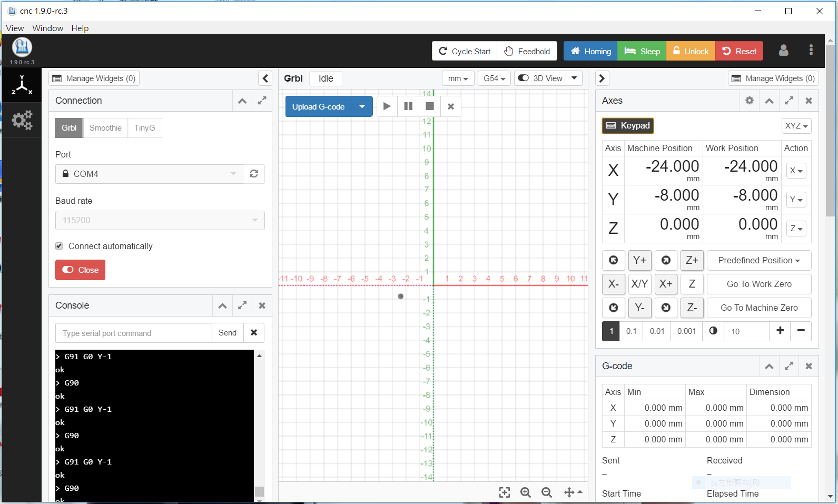Click the user account icon

click(x=783, y=51)
